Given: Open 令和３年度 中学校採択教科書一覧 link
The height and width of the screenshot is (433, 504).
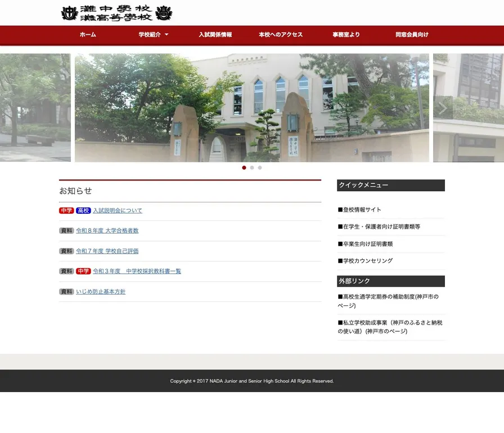Looking at the screenshot, I should pyautogui.click(x=137, y=271).
